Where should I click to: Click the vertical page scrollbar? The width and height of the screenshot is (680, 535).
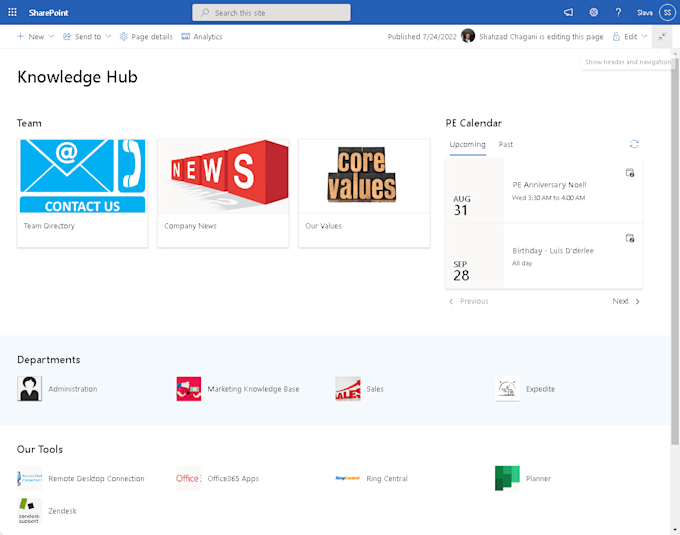click(675, 251)
